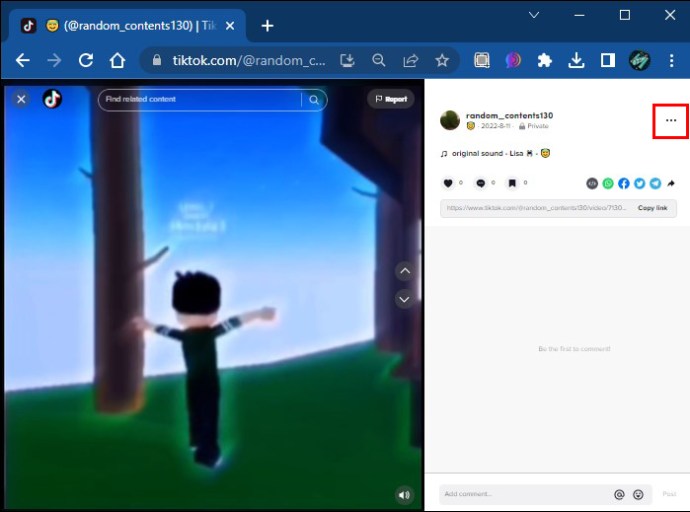Open a new browser tab
Viewport: 690px width, 512px height.
point(267,26)
